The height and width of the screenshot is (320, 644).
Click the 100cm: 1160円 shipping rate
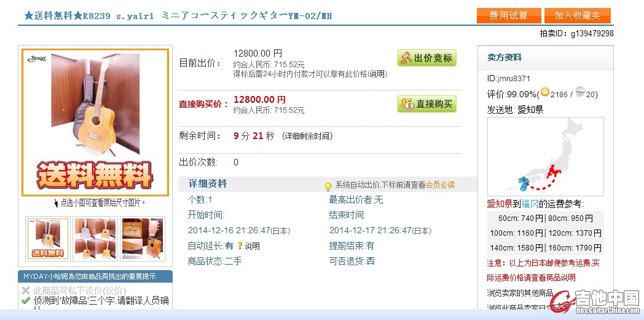tap(517, 233)
